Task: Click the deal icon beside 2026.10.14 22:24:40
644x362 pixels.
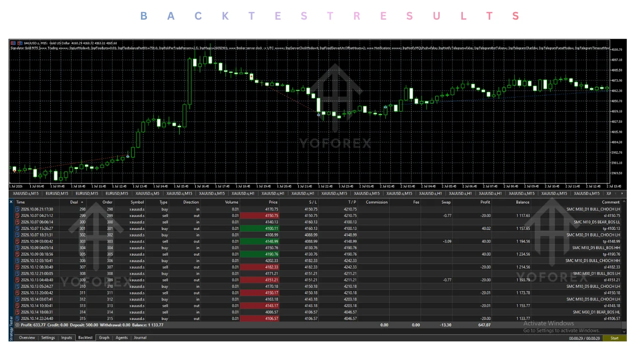Action: [x=18, y=318]
